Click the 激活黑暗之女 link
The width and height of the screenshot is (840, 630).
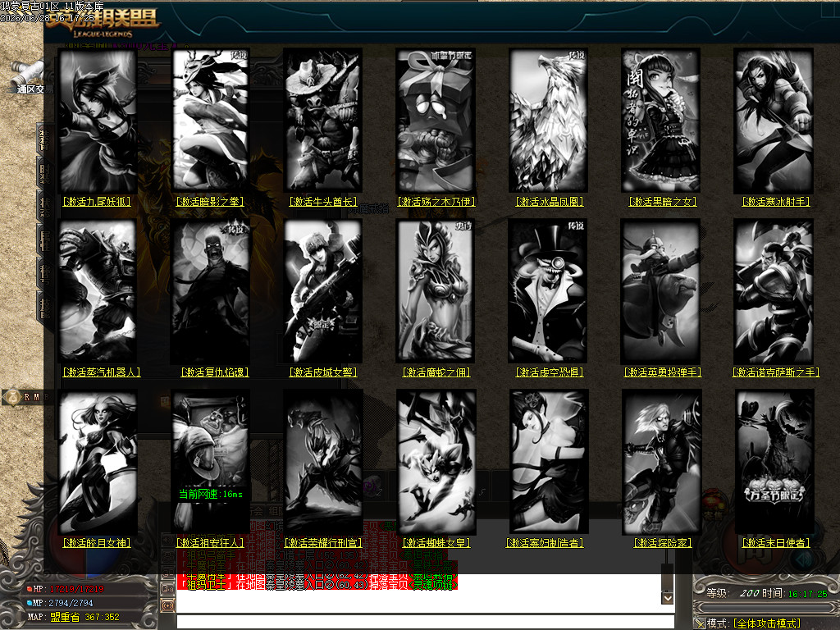coord(663,202)
